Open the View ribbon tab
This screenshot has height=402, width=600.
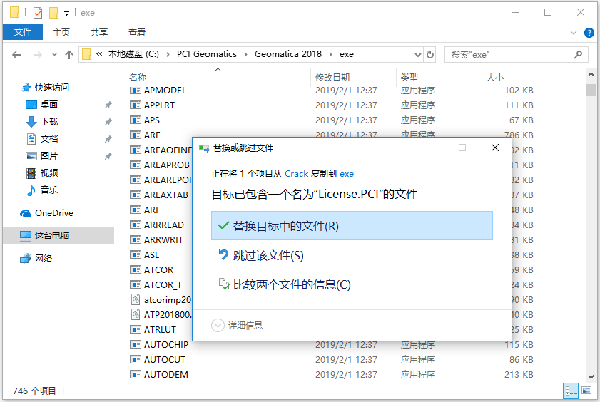137,32
